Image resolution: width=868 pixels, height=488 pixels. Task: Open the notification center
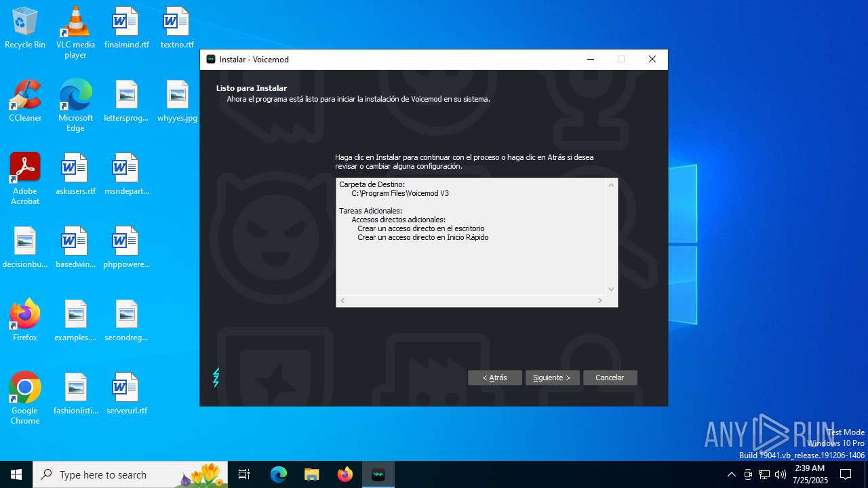846,474
